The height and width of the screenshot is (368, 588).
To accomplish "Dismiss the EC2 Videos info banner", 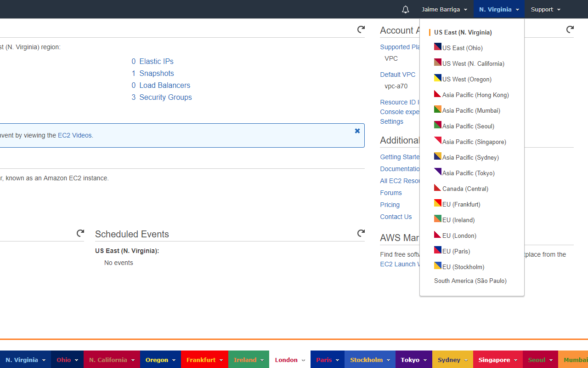I will tap(357, 131).
